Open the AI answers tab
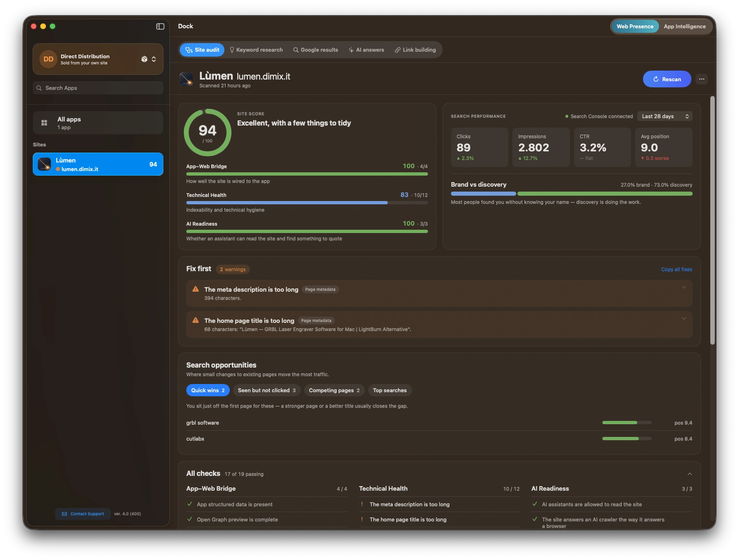 366,50
